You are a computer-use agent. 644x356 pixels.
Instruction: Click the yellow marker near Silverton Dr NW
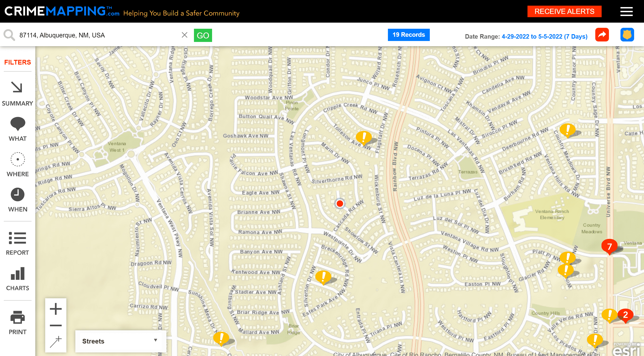point(323,277)
